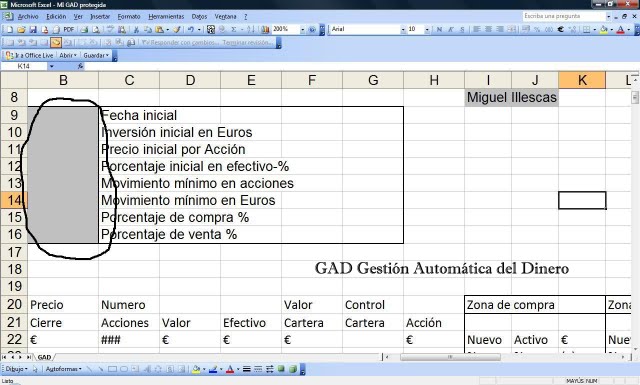The width and height of the screenshot is (640, 385).
Task: Pick the drawing fill color bucket
Action: pos(195,369)
